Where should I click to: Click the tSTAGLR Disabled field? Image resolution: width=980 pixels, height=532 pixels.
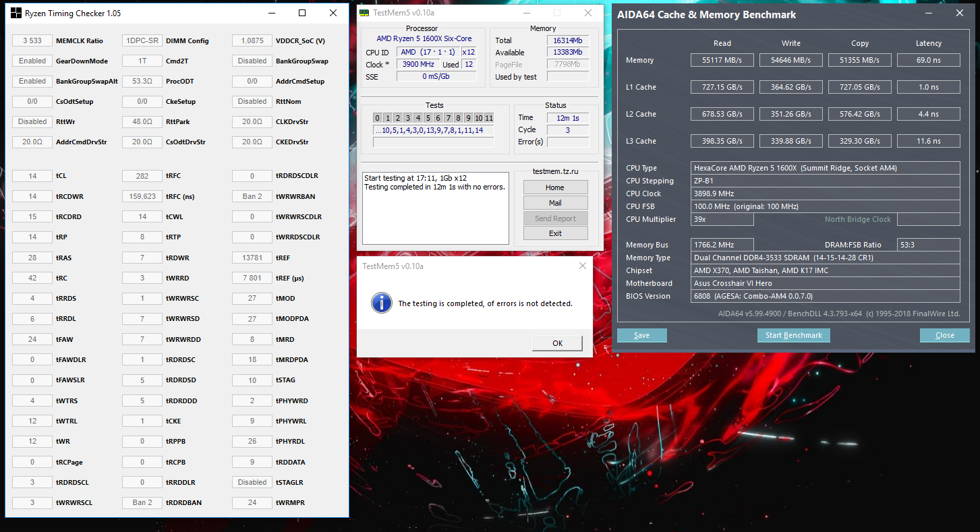[x=252, y=482]
